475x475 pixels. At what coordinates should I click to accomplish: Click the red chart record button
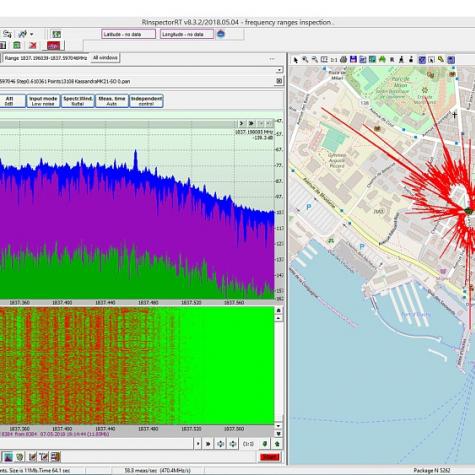[x=53, y=46]
